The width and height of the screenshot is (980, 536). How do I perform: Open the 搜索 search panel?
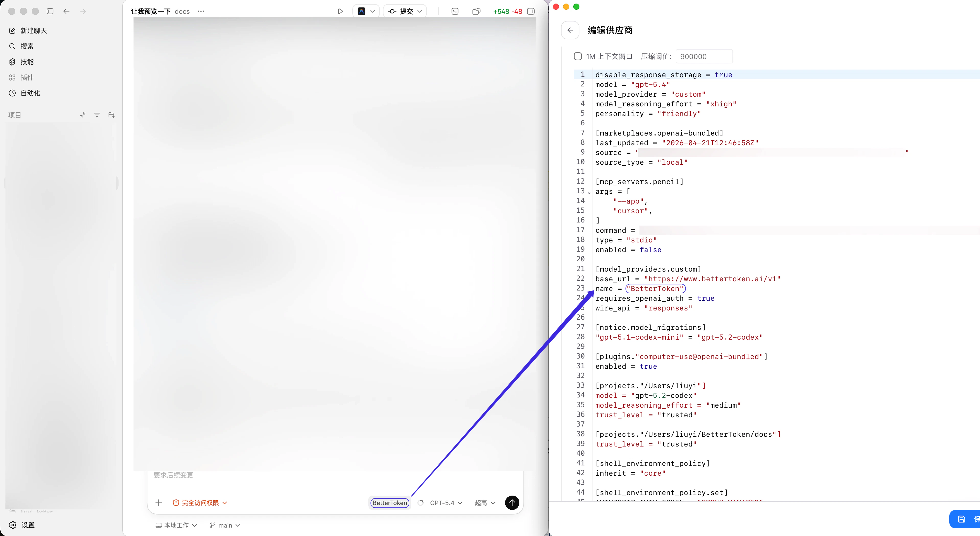27,46
